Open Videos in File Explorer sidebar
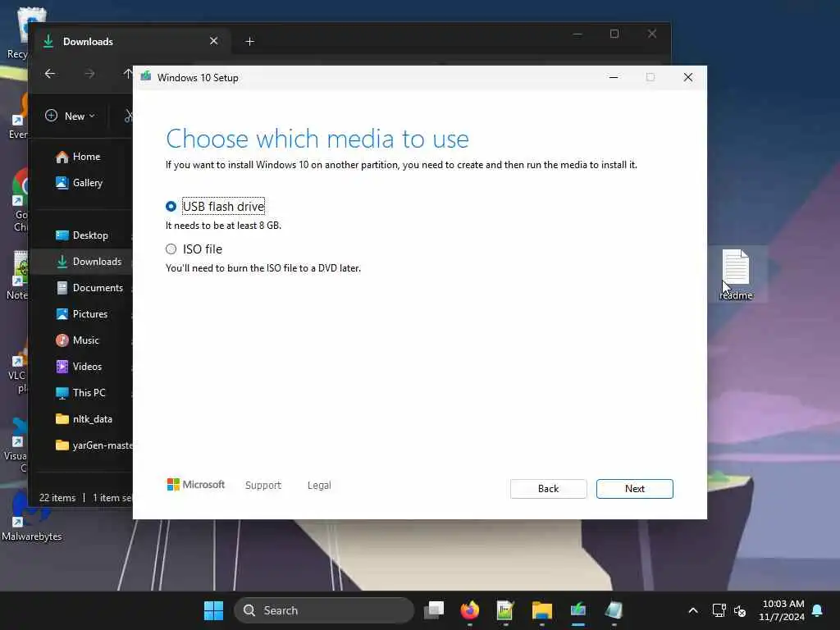The width and height of the screenshot is (840, 630). point(79,367)
